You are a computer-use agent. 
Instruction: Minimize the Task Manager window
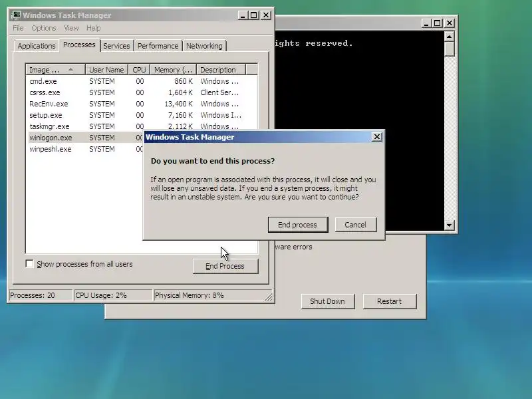click(243, 15)
